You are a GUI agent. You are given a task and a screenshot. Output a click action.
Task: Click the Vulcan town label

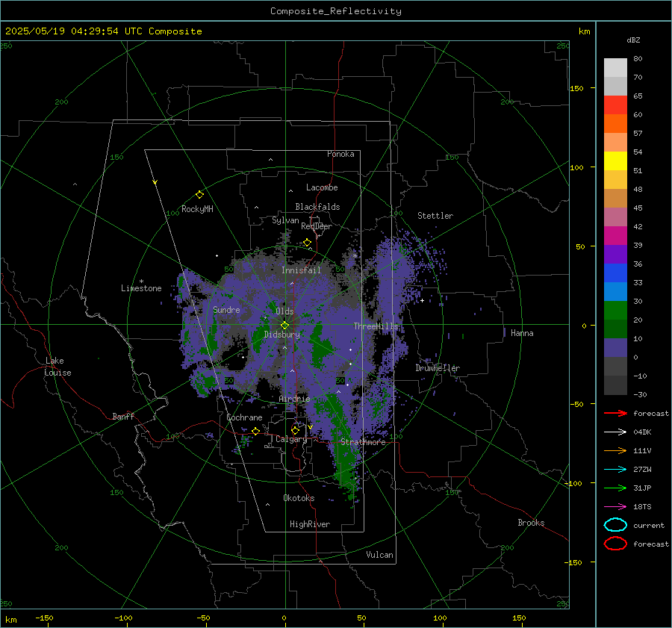379,555
